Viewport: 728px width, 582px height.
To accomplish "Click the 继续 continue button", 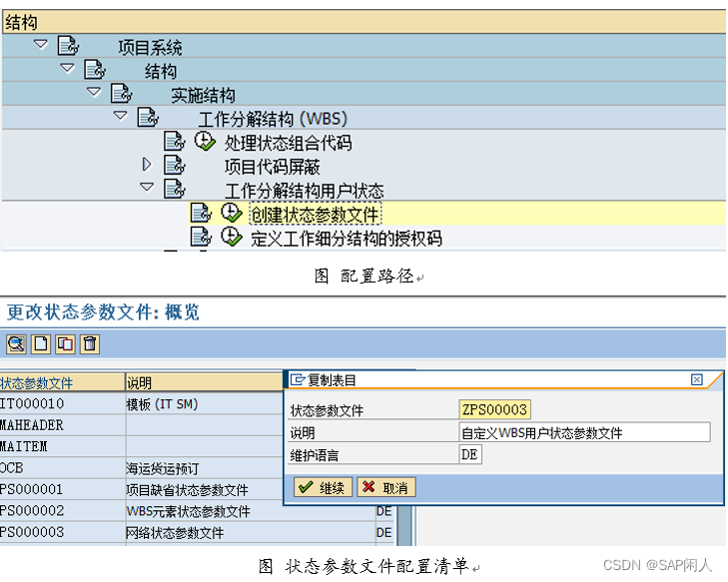I will (323, 487).
